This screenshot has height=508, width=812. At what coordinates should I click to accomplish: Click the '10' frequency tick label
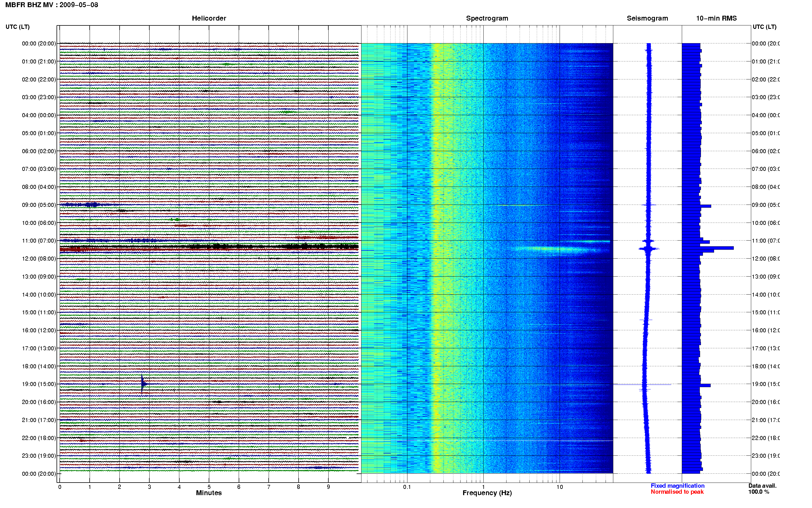click(x=560, y=487)
